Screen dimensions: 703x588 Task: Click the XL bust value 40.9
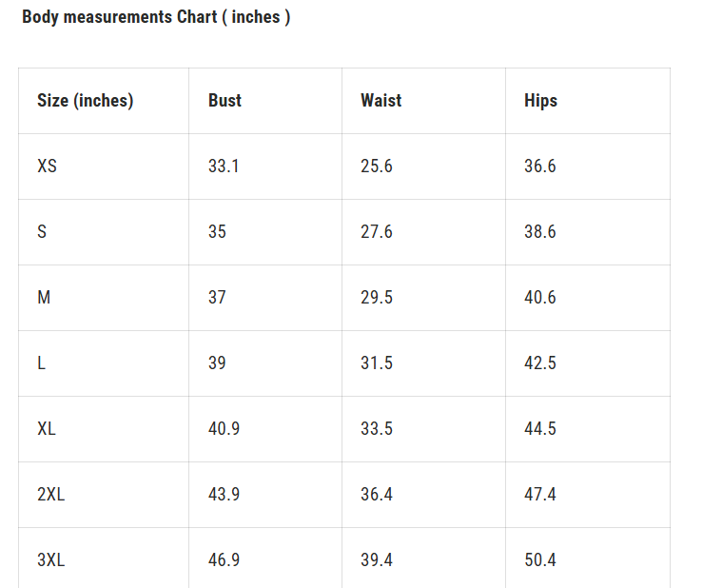[x=224, y=428]
